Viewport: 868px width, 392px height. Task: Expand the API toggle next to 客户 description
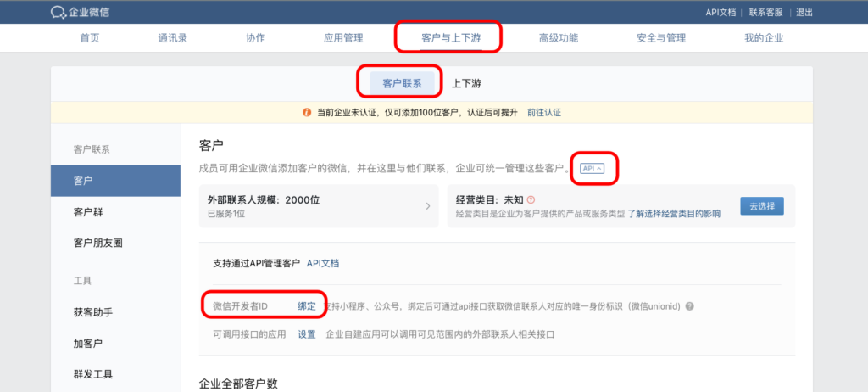pyautogui.click(x=591, y=168)
